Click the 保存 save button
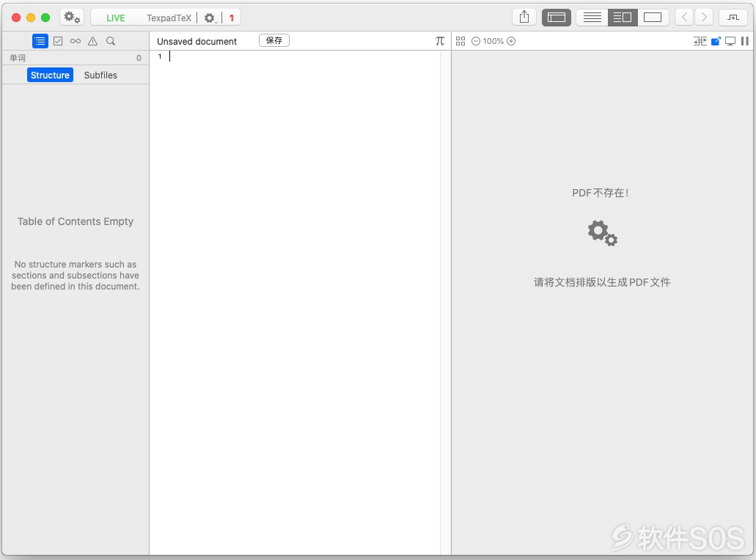Screen dimensions: 756x560 (x=274, y=40)
